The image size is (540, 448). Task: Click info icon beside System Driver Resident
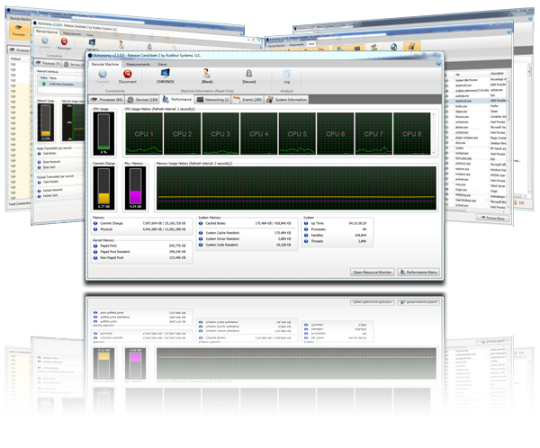201,239
